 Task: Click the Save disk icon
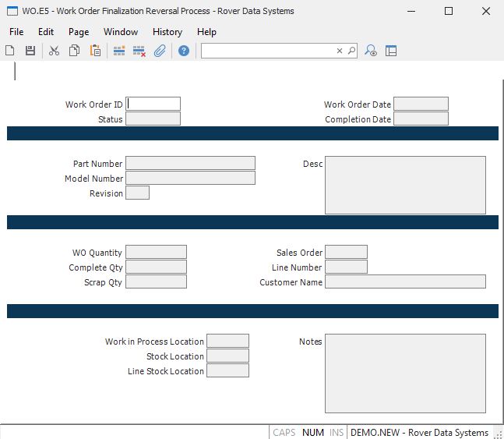[x=30, y=51]
